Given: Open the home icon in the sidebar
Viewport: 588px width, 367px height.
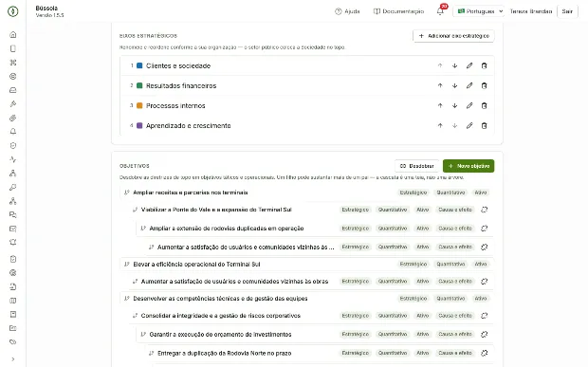Looking at the screenshot, I should 12,35.
